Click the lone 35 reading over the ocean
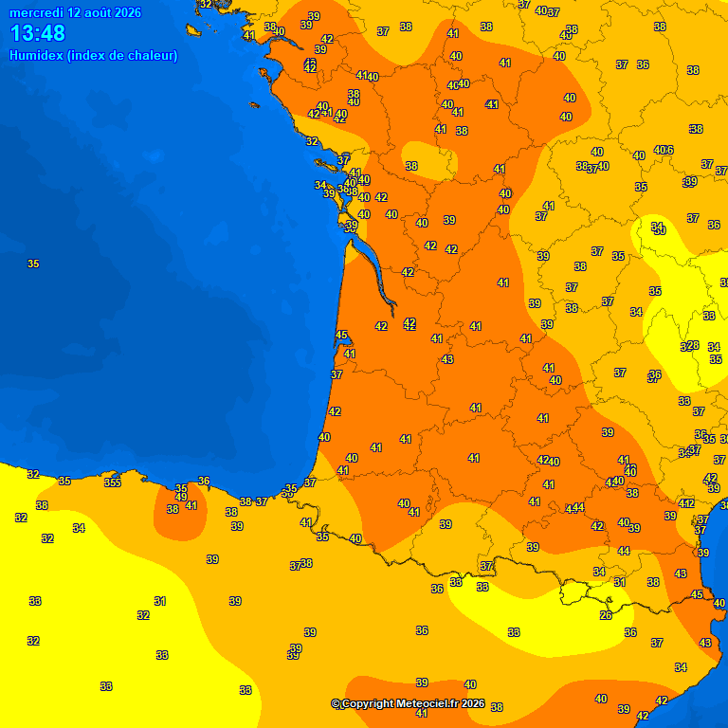The width and height of the screenshot is (728, 728). click(x=33, y=264)
